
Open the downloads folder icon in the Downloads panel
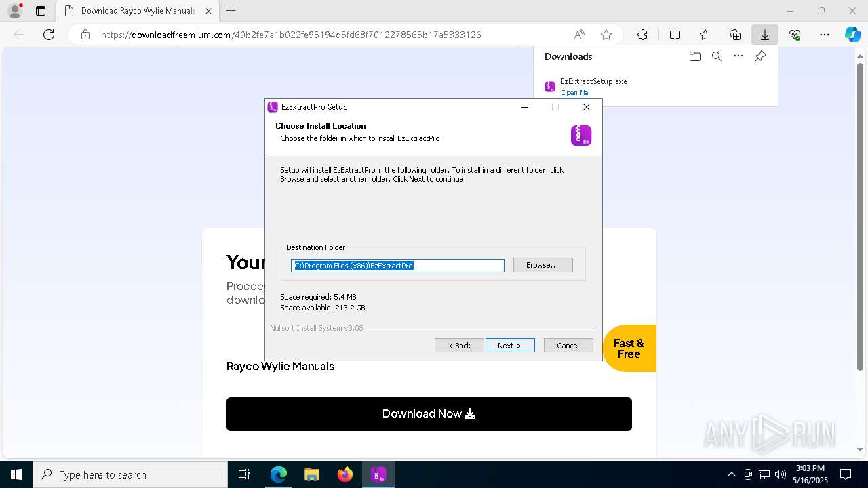click(694, 56)
